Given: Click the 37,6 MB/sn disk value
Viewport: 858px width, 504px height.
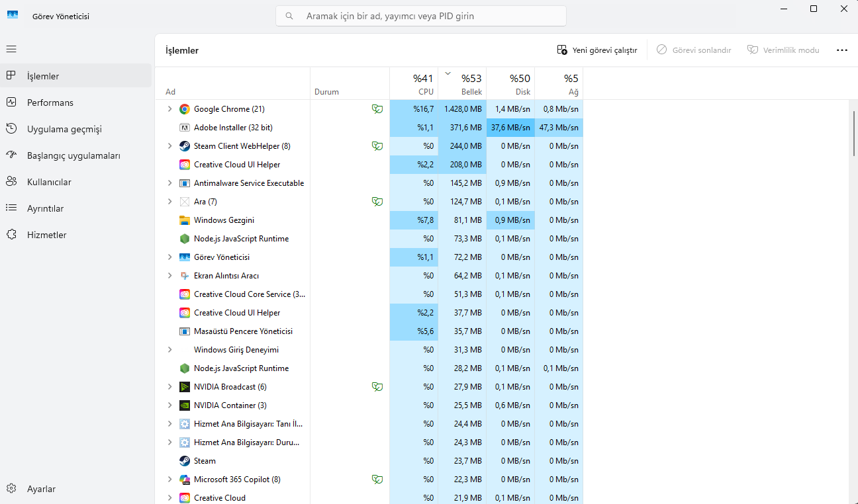Looking at the screenshot, I should point(510,128).
